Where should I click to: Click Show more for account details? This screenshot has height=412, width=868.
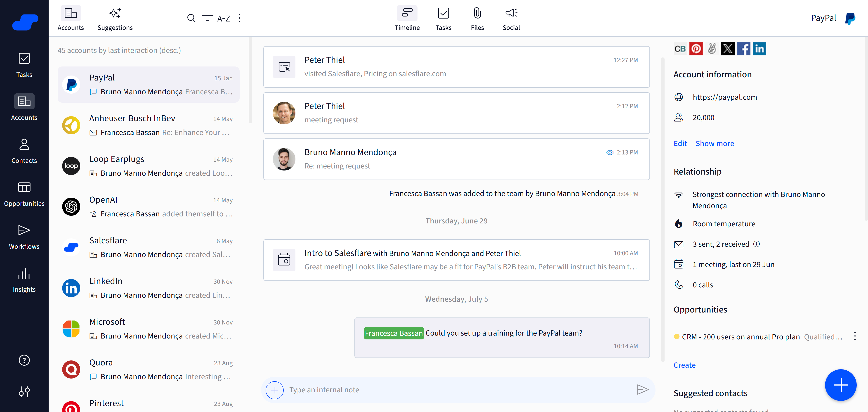(x=715, y=143)
